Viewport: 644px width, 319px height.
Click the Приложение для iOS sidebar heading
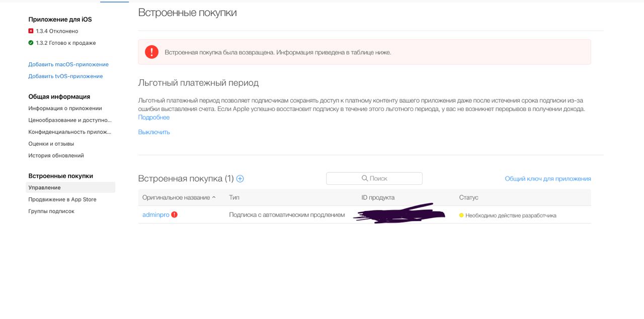click(x=60, y=20)
